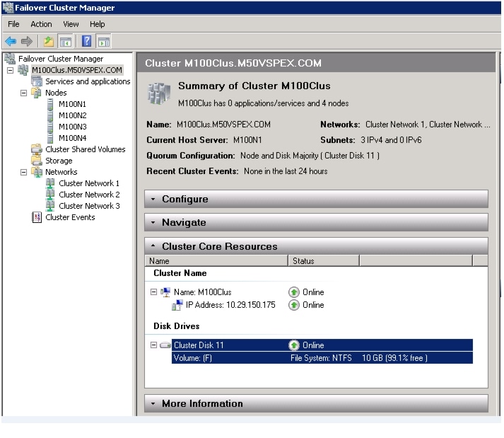The width and height of the screenshot is (504, 438).
Task: Click the Back arrow toolbar icon
Action: click(11, 41)
